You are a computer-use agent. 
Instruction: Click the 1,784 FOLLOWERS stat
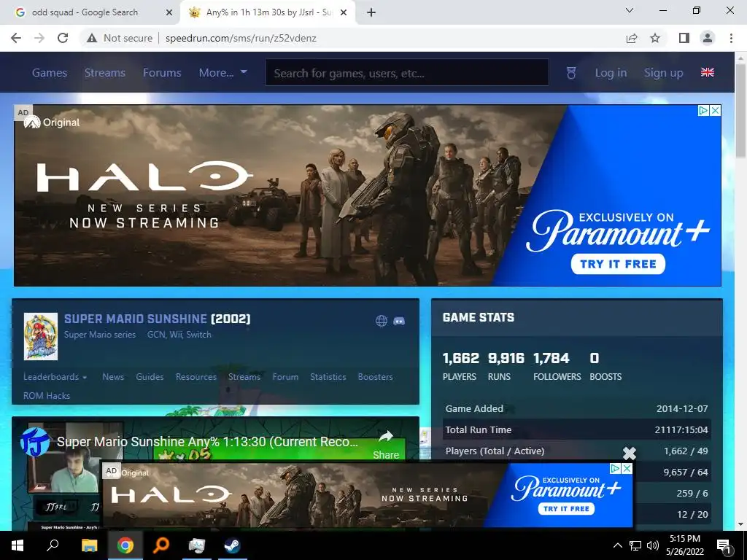click(557, 367)
